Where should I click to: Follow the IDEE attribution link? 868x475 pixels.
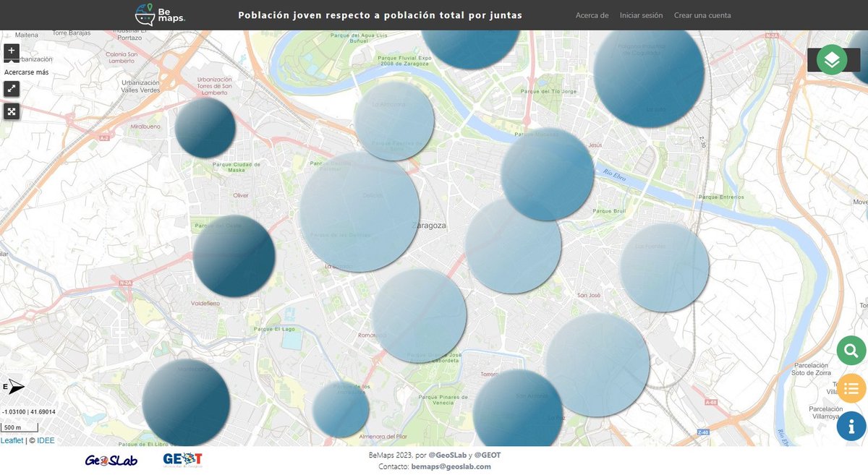46,440
